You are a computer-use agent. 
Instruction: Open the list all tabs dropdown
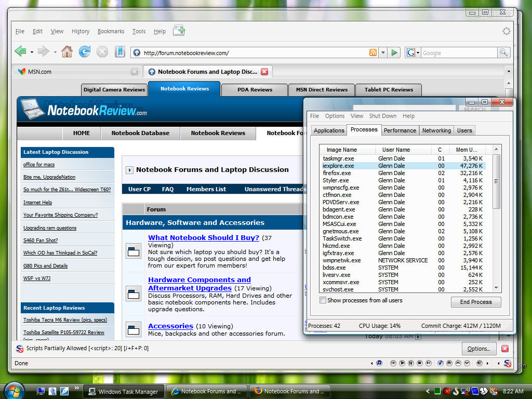(x=509, y=72)
